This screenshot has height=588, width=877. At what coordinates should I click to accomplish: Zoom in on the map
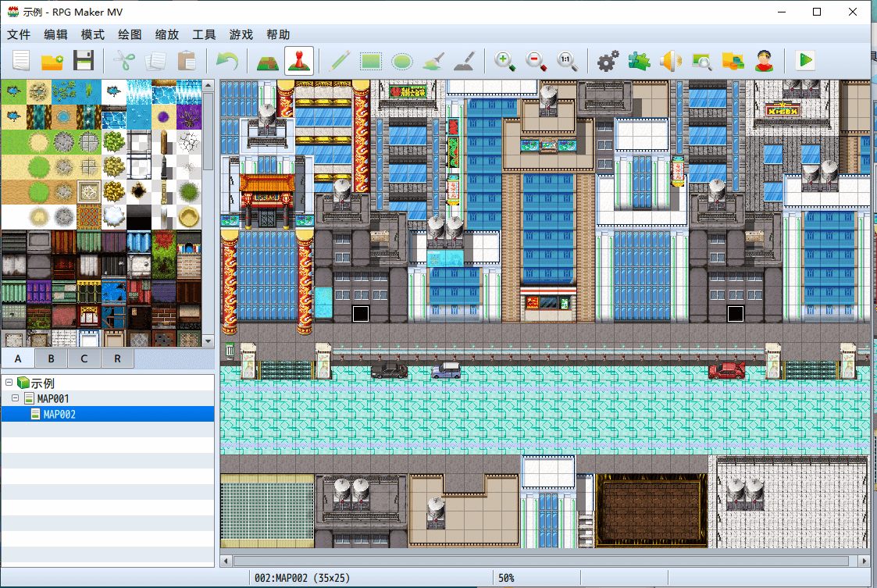505,60
